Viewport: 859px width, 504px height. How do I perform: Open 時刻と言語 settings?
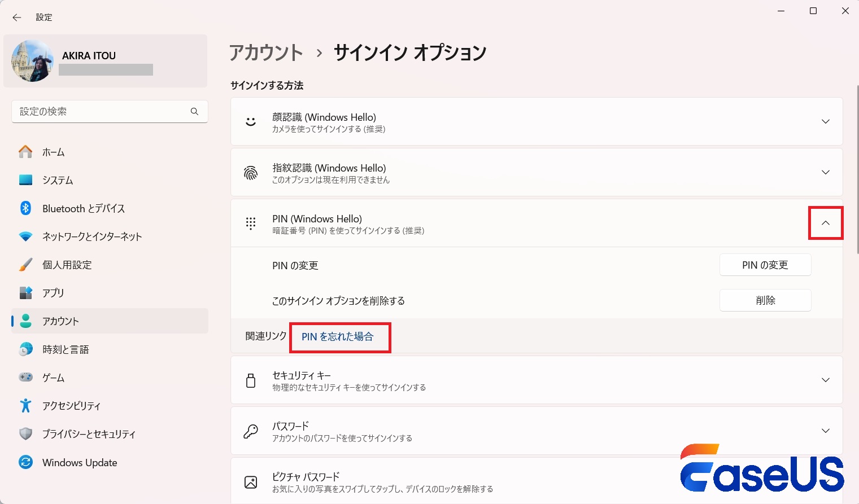click(x=65, y=349)
